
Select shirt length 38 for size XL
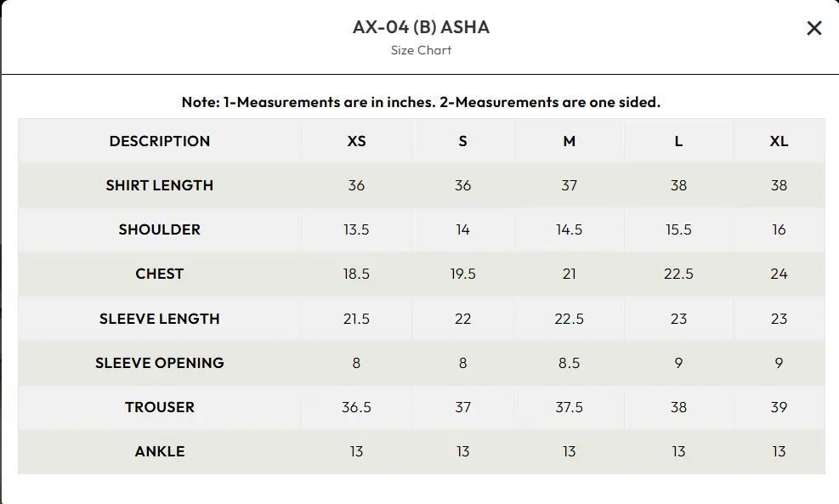[x=778, y=185]
